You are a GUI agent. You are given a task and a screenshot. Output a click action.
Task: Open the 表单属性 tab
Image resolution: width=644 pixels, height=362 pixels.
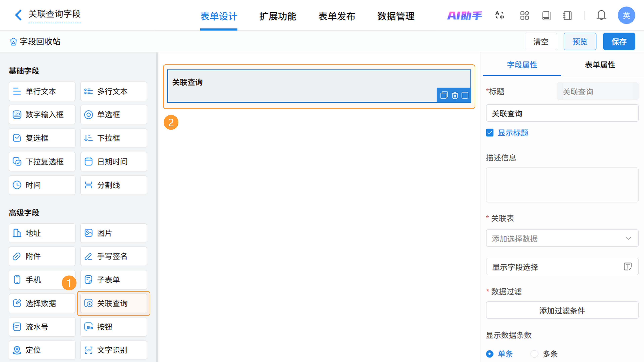pyautogui.click(x=600, y=65)
